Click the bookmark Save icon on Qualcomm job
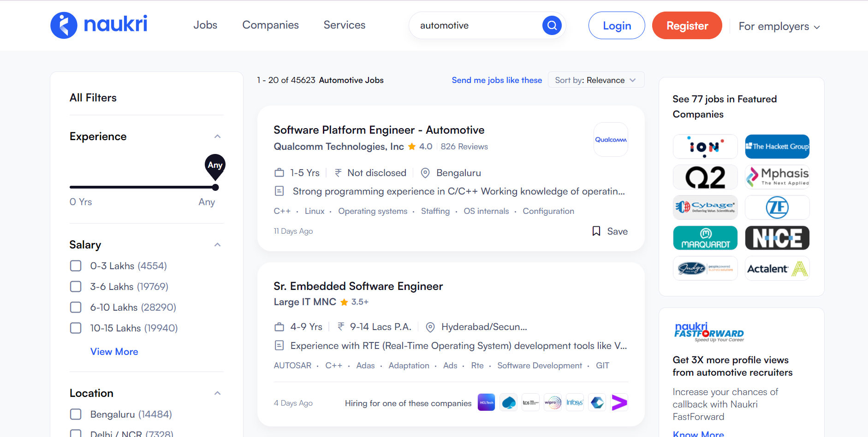Screen dimensions: 868x437 (596, 231)
